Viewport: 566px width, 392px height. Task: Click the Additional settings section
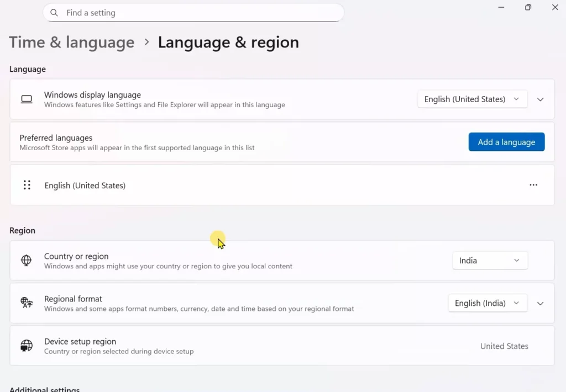pos(44,389)
